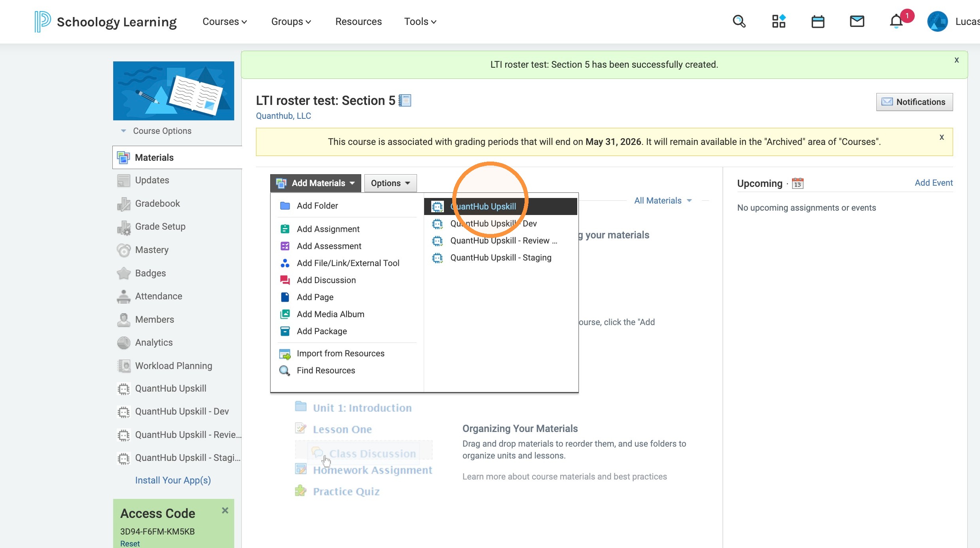
Task: Reset the access code
Action: coord(130,543)
